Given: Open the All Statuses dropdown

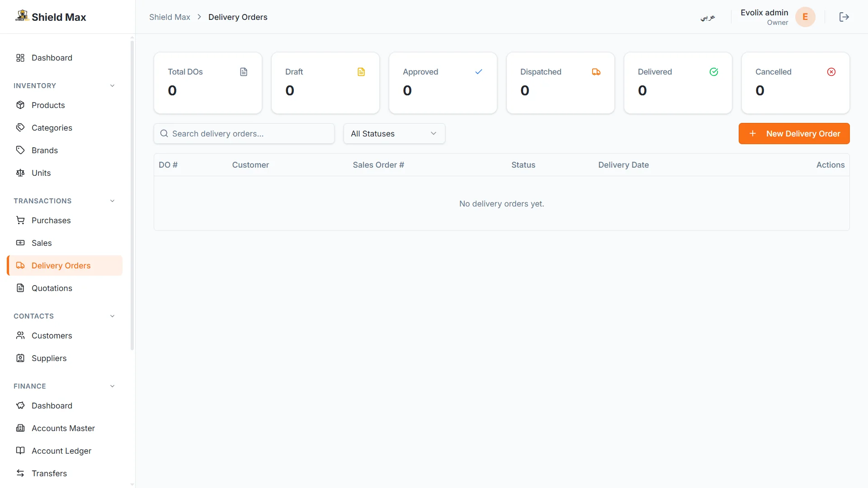Looking at the screenshot, I should pos(394,134).
